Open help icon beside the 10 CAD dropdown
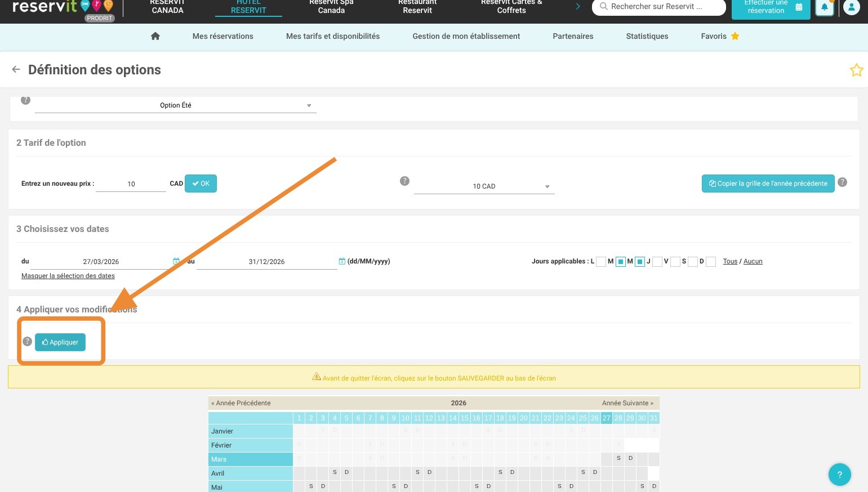Viewport: 868px width, 492px height. click(404, 181)
